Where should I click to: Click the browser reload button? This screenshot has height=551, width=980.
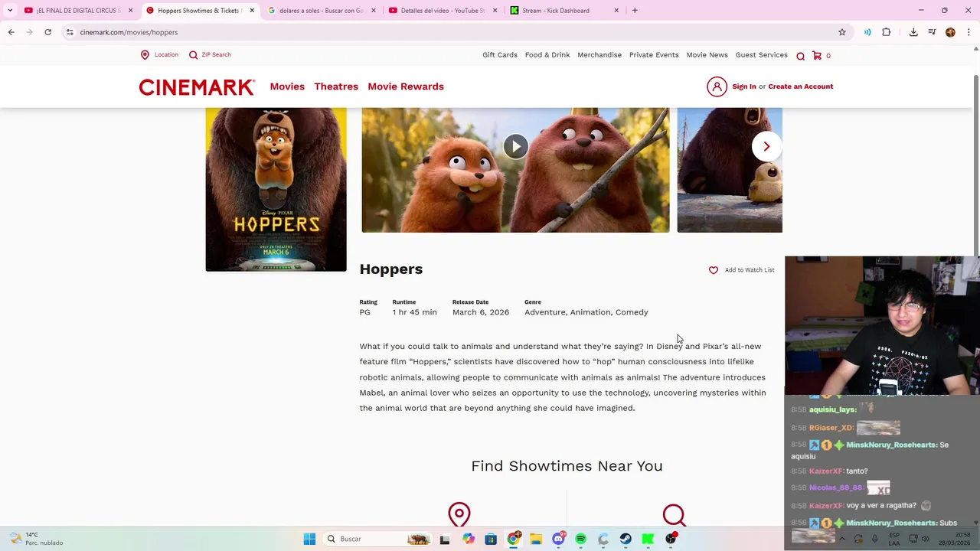[47, 32]
